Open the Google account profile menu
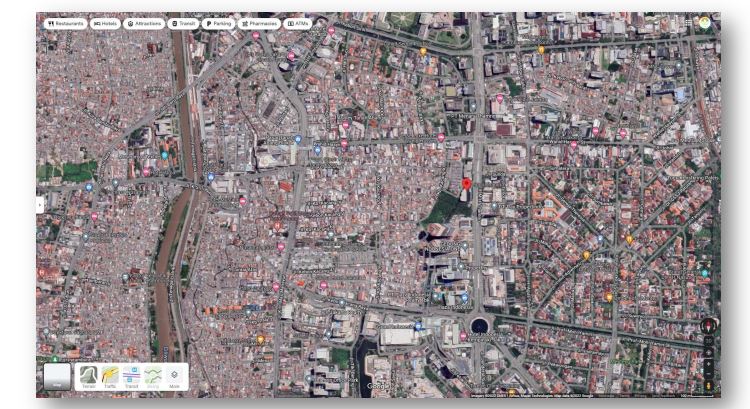This screenshot has width=750, height=409. tap(705, 22)
